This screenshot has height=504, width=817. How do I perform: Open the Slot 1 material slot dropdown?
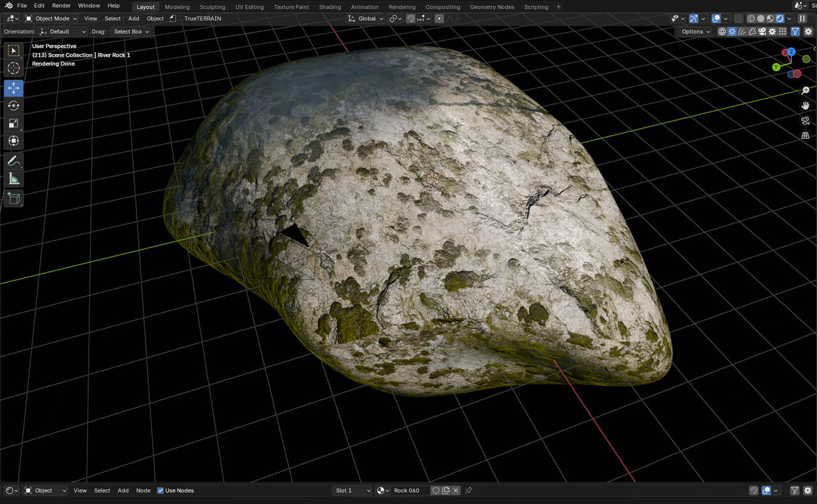(x=353, y=491)
